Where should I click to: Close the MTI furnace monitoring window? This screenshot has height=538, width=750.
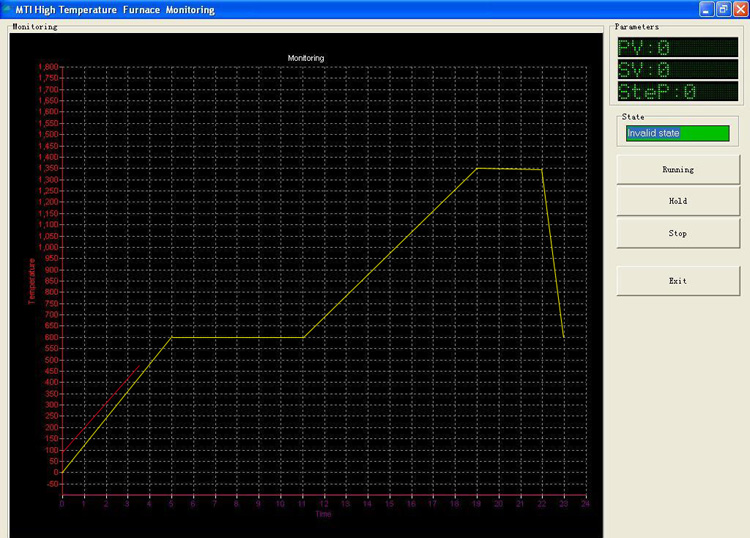[x=740, y=9]
